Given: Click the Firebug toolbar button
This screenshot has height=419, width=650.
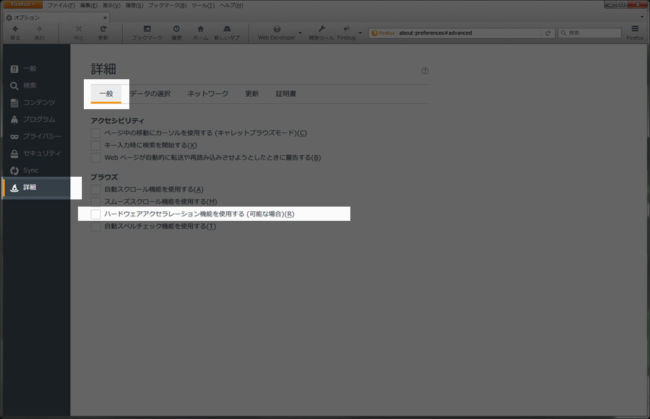Looking at the screenshot, I should [346, 32].
